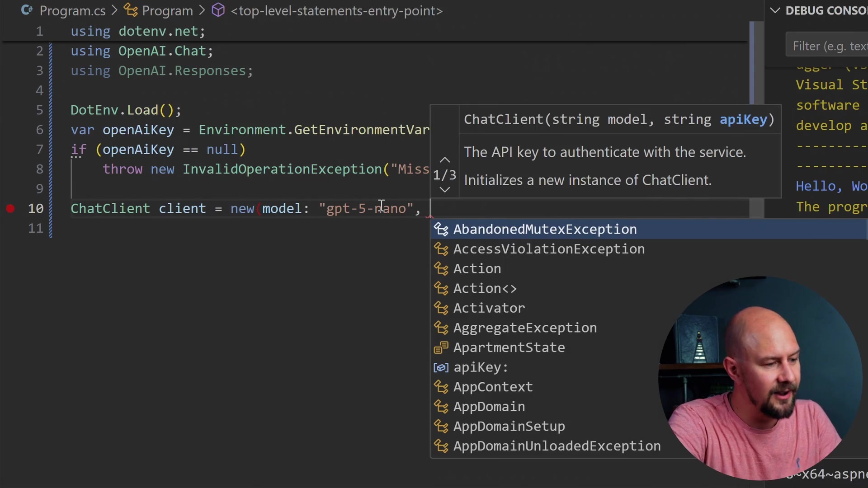The width and height of the screenshot is (868, 488).
Task: Open the Program.cs breadcrumb item
Action: click(72, 10)
